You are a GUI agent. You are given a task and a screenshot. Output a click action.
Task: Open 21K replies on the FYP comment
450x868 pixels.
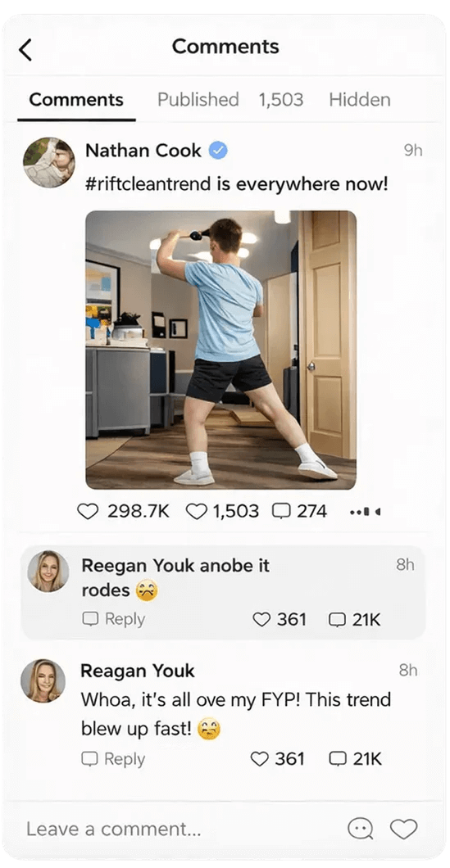[x=338, y=758]
